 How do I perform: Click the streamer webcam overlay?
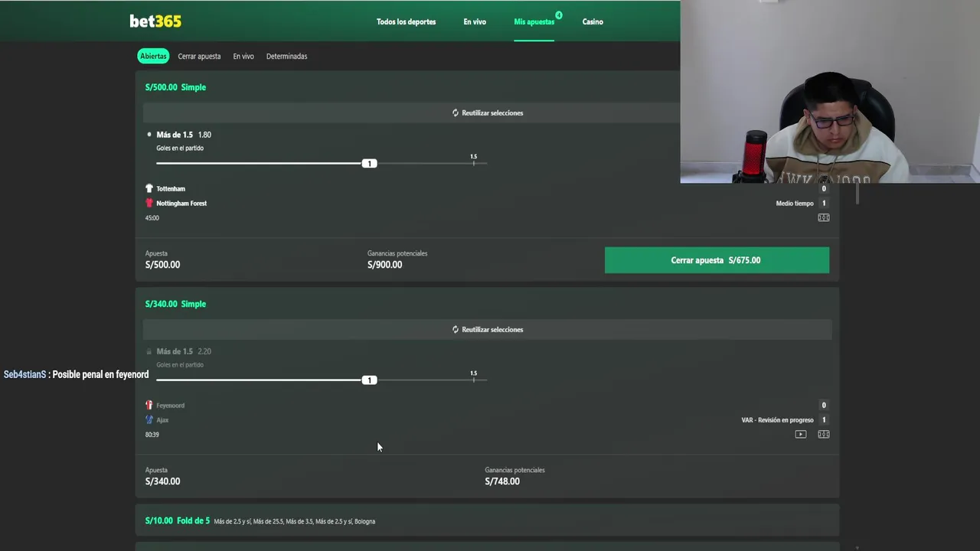[830, 92]
